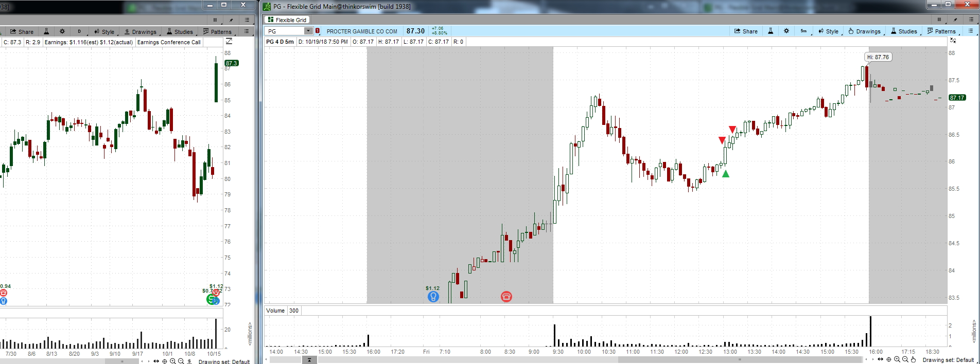
Task: Expand the PG symbol dropdown arrow
Action: (x=309, y=31)
